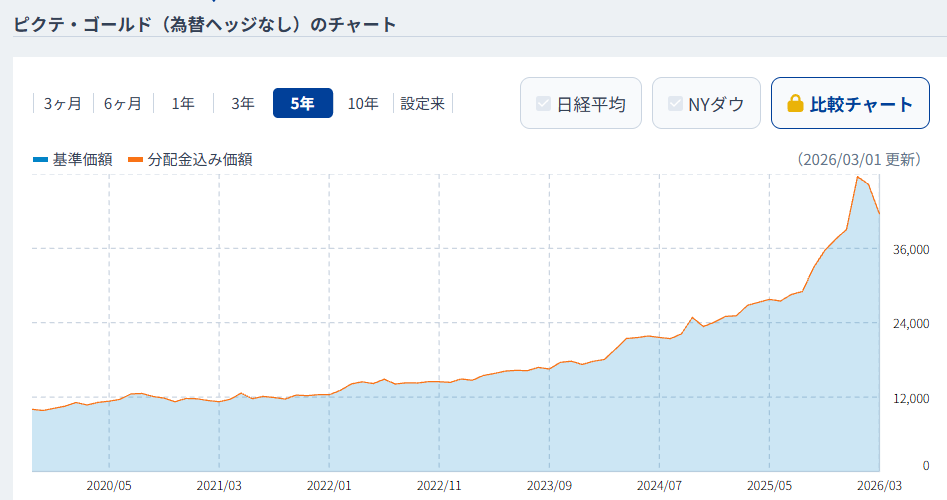Select the 3ヶ月 period tab

[x=62, y=103]
